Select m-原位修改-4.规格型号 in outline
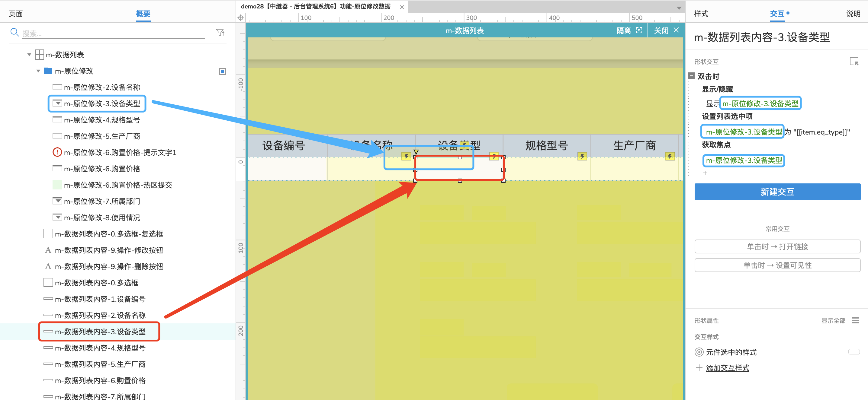 pyautogui.click(x=102, y=120)
